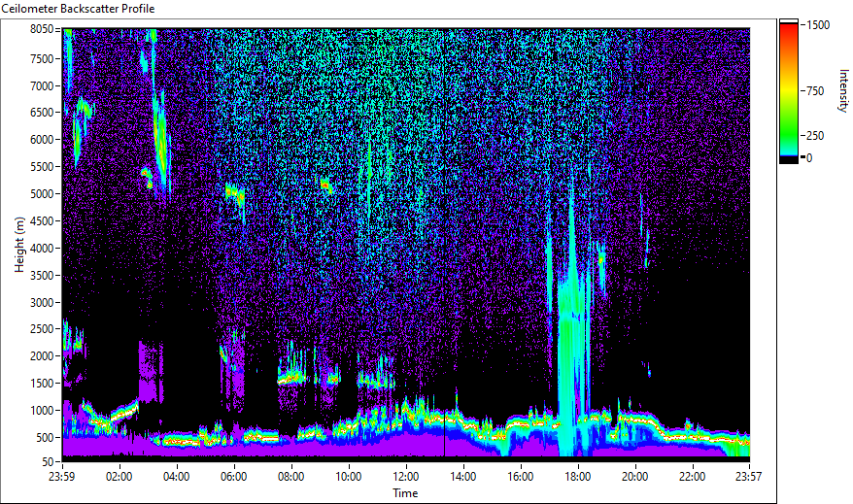Viewport: 853px width, 504px height.
Task: Click the 02:00 time tick label
Action: point(119,477)
